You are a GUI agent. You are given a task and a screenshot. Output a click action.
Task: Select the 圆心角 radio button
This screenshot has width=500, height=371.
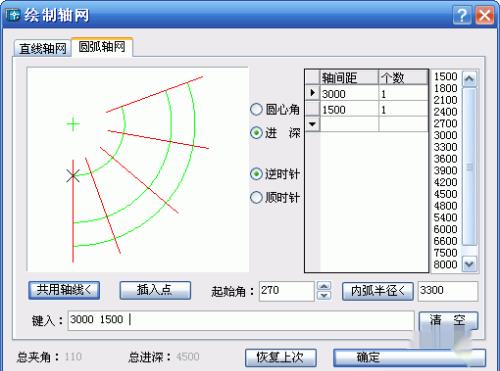coord(256,109)
